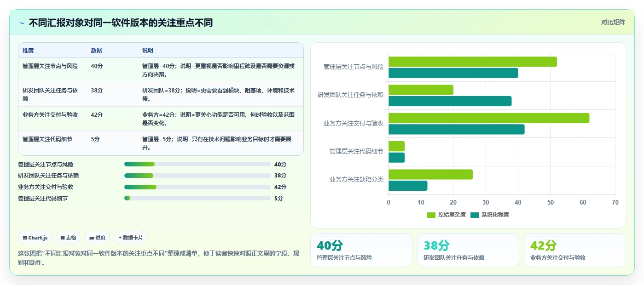Image resolution: width=644 pixels, height=285 pixels.
Task: Click teal bar for 管理层关注节点与风险
Action: tap(453, 73)
